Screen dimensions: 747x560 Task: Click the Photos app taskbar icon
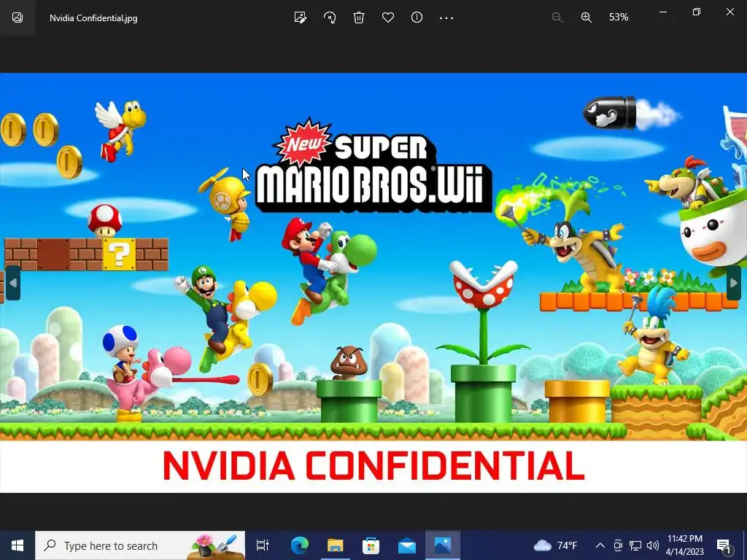click(x=443, y=545)
